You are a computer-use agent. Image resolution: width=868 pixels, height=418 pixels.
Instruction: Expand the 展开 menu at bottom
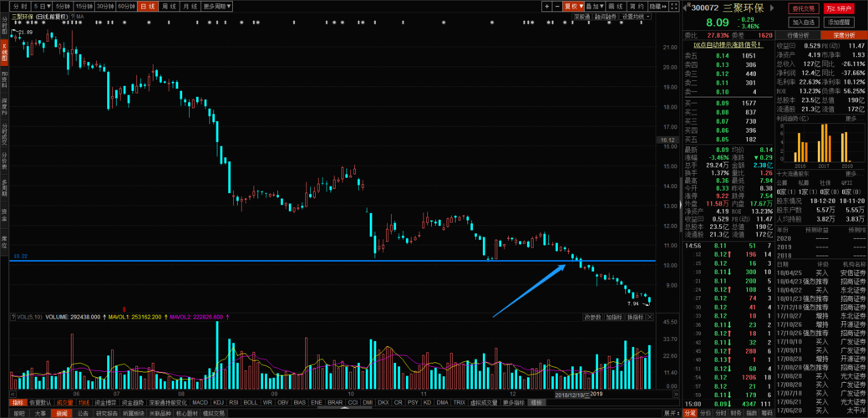tap(672, 413)
